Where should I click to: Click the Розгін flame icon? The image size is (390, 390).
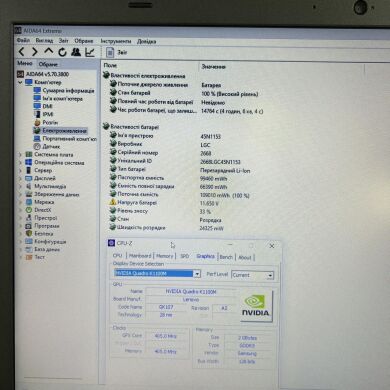coord(37,122)
